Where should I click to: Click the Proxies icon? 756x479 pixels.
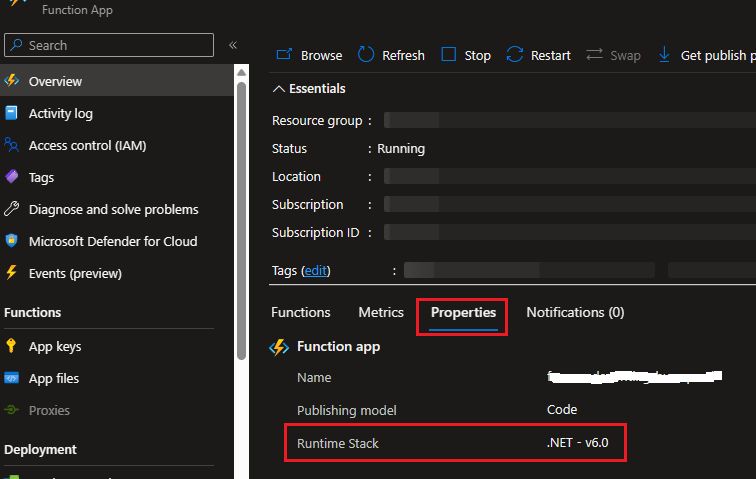[11, 410]
